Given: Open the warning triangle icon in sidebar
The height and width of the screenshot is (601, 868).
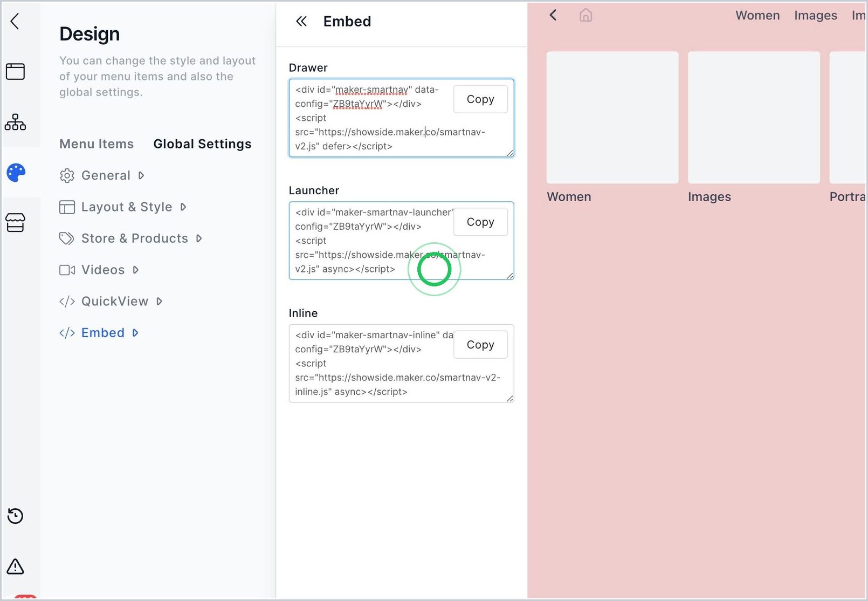Looking at the screenshot, I should [15, 566].
